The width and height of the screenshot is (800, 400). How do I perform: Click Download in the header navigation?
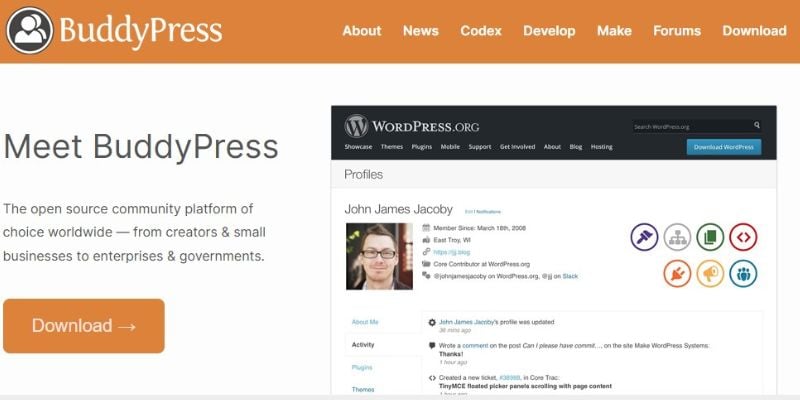(x=755, y=31)
